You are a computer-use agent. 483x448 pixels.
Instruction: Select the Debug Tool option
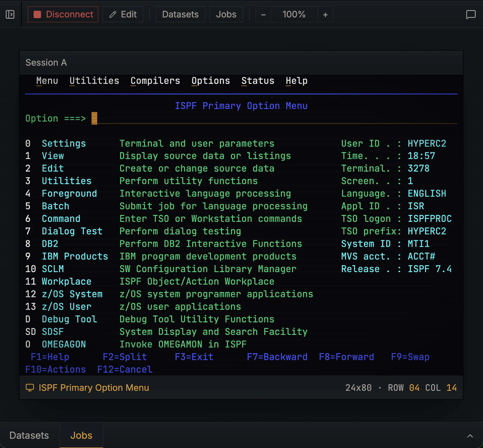[69, 319]
